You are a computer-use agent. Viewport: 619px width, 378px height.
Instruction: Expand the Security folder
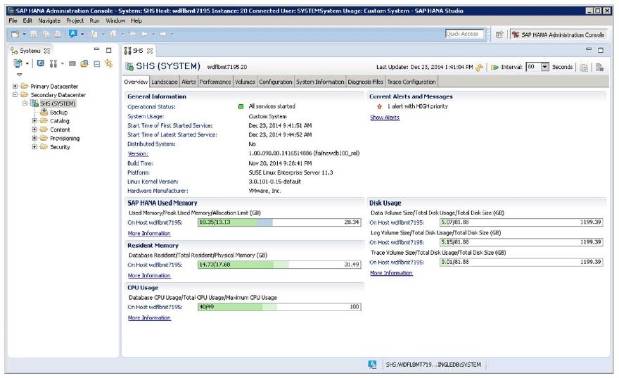(34, 147)
